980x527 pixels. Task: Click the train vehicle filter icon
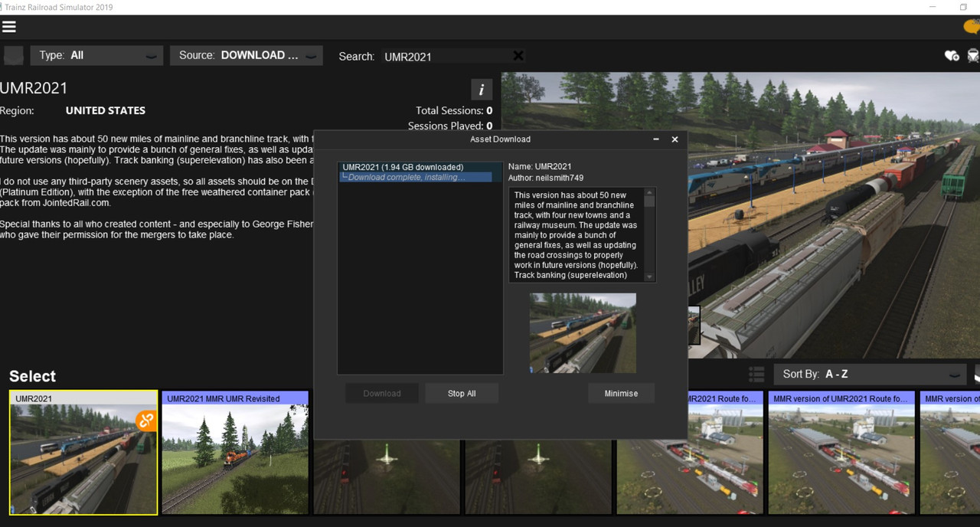973,55
